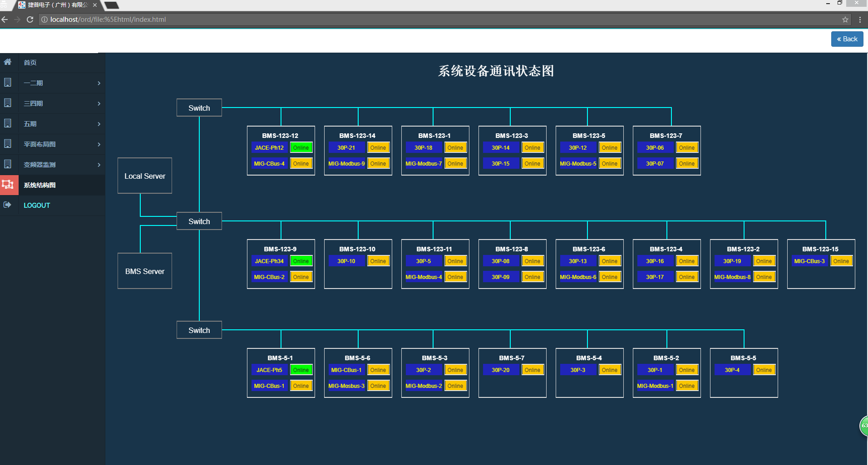Click green Online status of JACE-Ph5
Screen dimensions: 868x465
pyautogui.click(x=301, y=370)
